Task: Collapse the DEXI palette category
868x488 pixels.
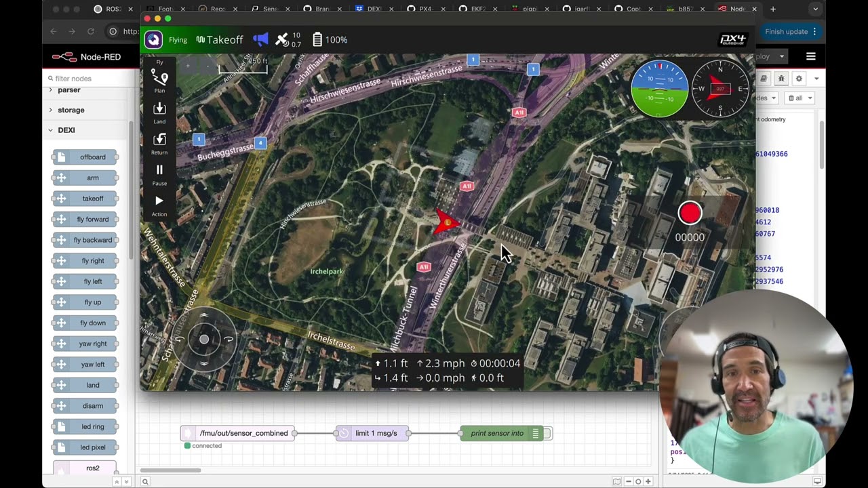Action: tap(66, 130)
